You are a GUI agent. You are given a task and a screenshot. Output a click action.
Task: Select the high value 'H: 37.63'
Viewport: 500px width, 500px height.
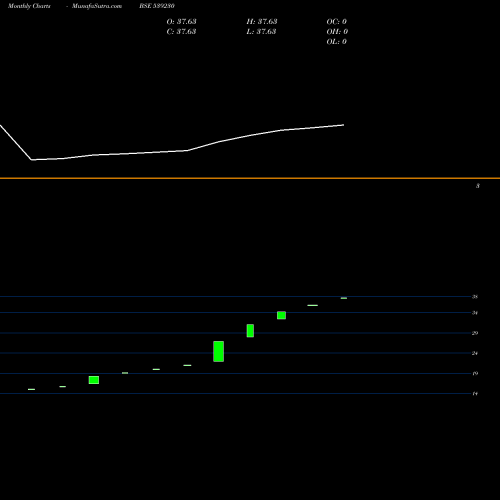coord(262,21)
